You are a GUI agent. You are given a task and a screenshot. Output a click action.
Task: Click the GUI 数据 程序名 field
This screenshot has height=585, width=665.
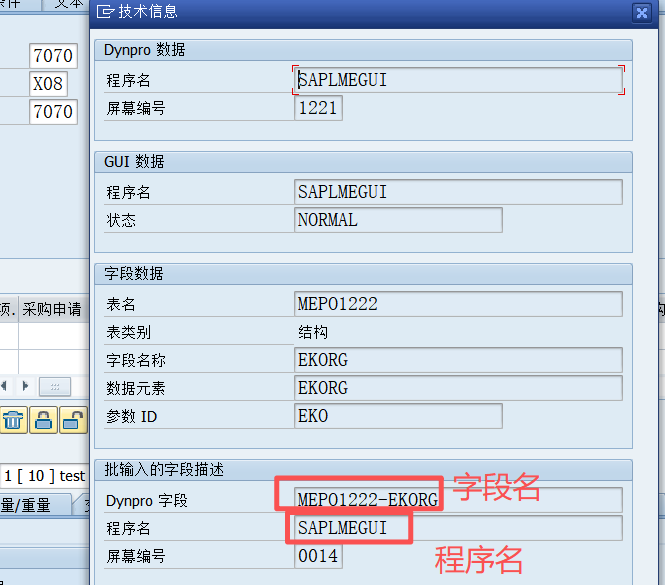pos(458,192)
